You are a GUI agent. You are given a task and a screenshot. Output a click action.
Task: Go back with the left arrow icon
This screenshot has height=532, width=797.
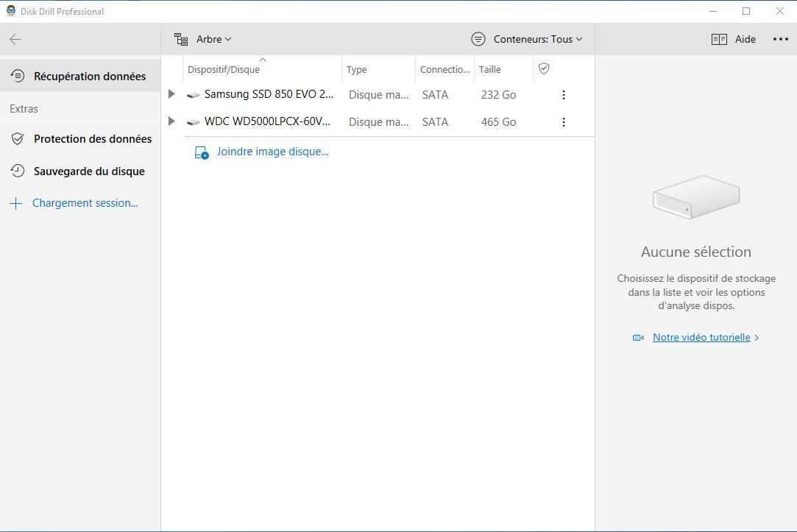click(x=15, y=39)
